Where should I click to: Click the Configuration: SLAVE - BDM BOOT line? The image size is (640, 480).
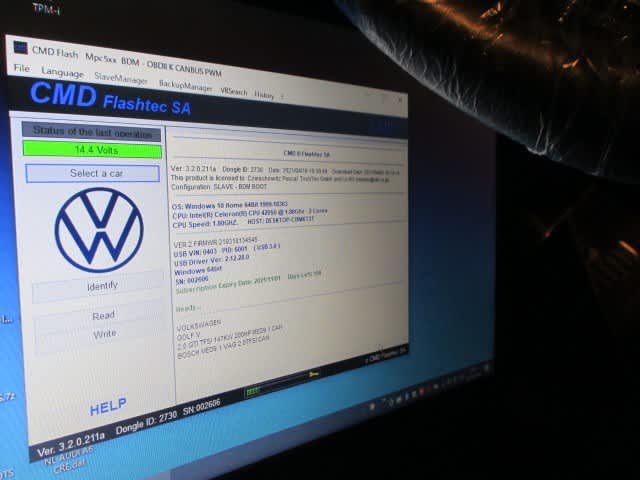coord(219,187)
